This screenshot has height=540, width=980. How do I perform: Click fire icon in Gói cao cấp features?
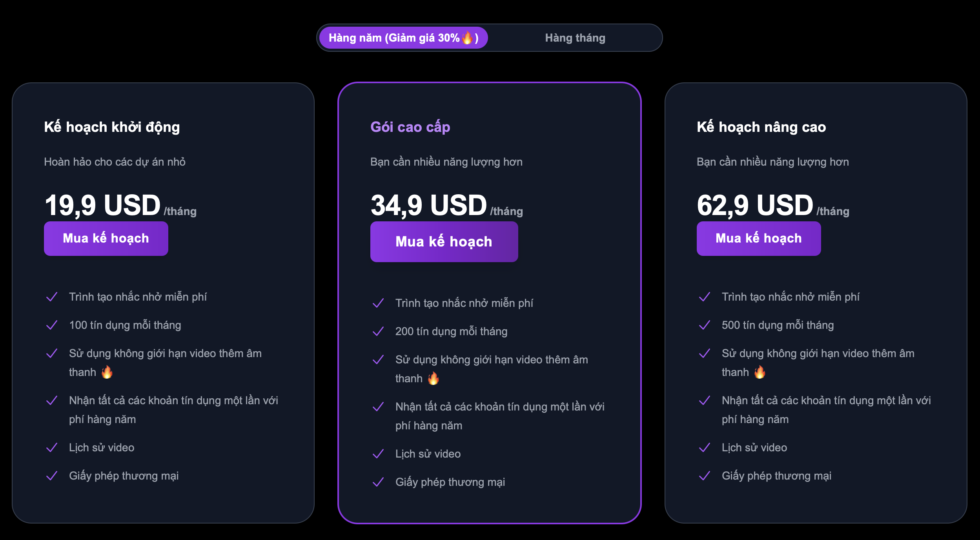[433, 378]
